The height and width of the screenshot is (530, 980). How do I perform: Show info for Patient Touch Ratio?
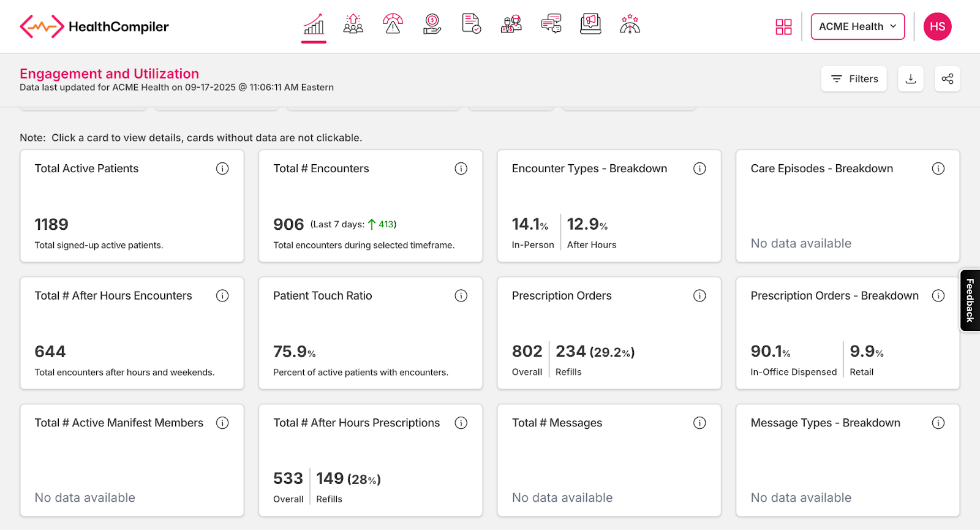tap(461, 296)
